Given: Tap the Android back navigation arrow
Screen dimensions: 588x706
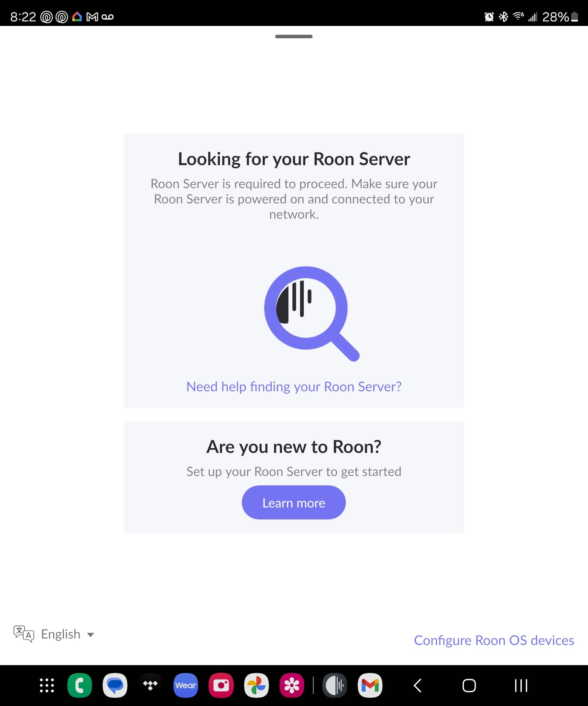Looking at the screenshot, I should tap(418, 686).
